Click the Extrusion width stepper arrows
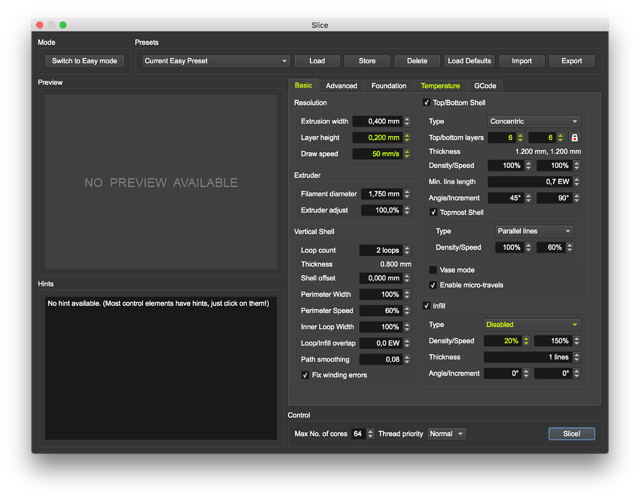This screenshot has width=641, height=500. click(x=407, y=121)
